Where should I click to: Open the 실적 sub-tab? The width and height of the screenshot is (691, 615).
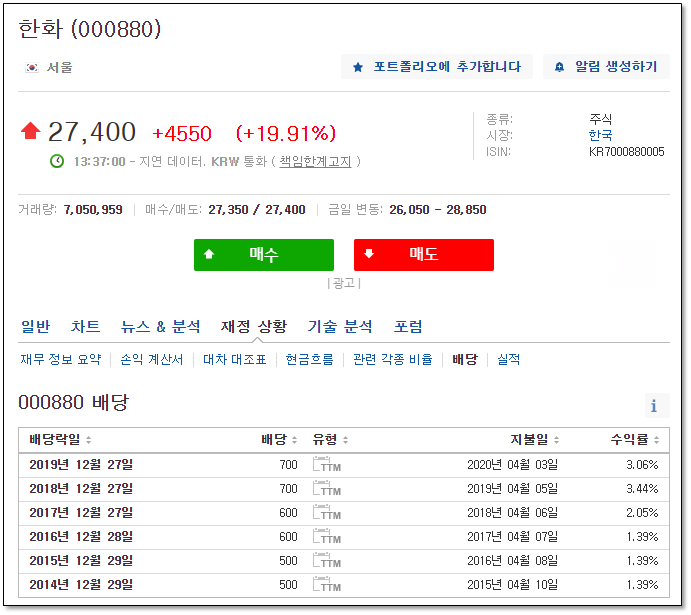coord(509,359)
